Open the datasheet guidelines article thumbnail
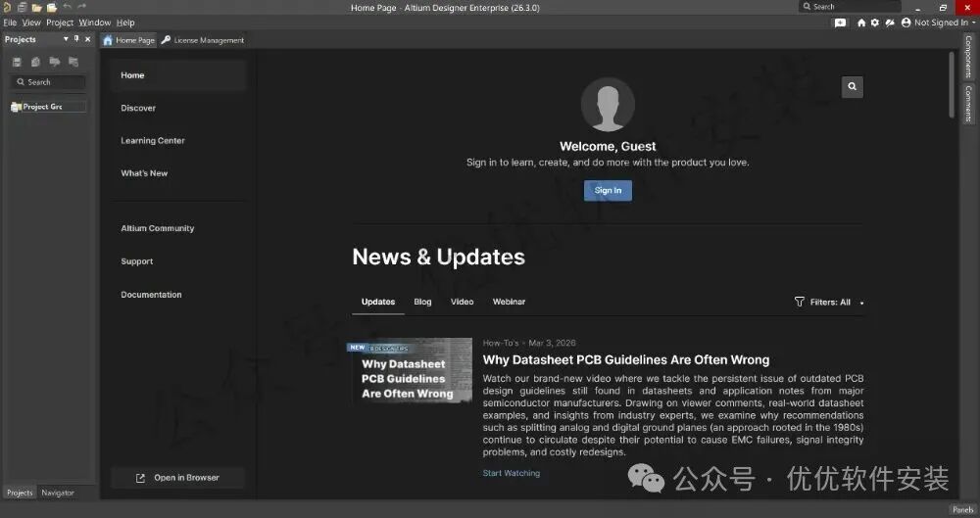 tap(411, 371)
